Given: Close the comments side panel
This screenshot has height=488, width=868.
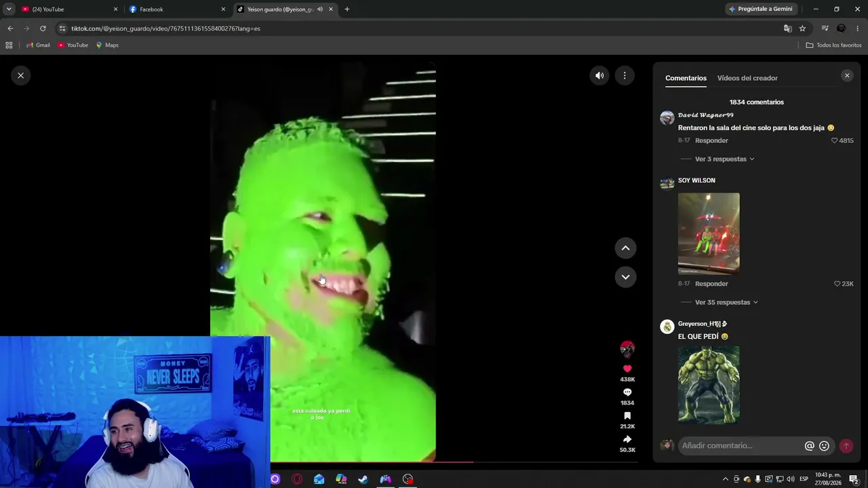Looking at the screenshot, I should (x=847, y=76).
